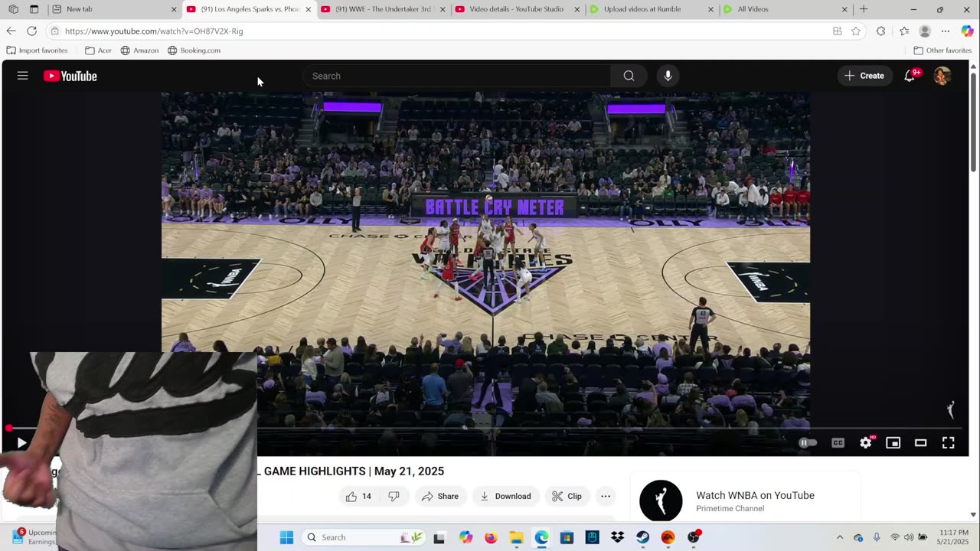Switch to the New tab browser tab

tap(115, 9)
